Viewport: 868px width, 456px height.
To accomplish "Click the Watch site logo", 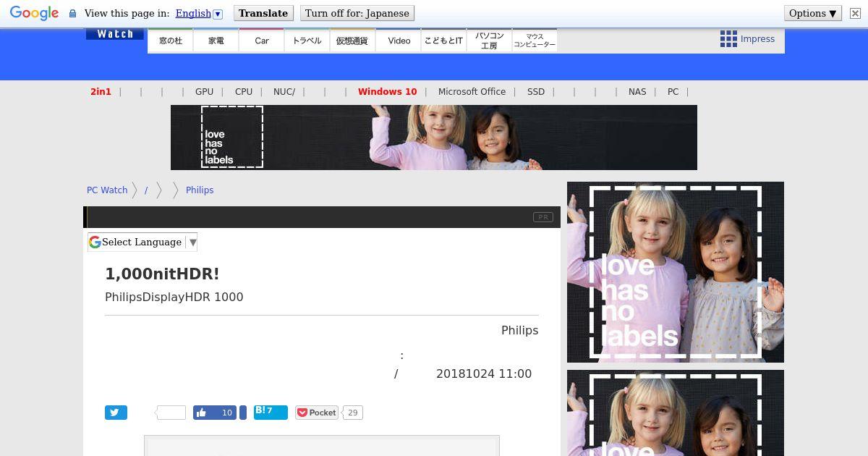I will [114, 34].
